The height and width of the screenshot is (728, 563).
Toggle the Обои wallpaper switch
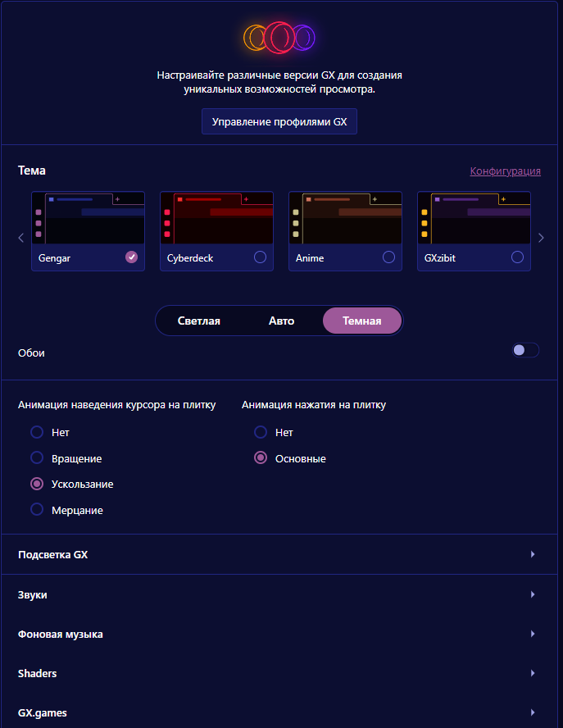[525, 350]
